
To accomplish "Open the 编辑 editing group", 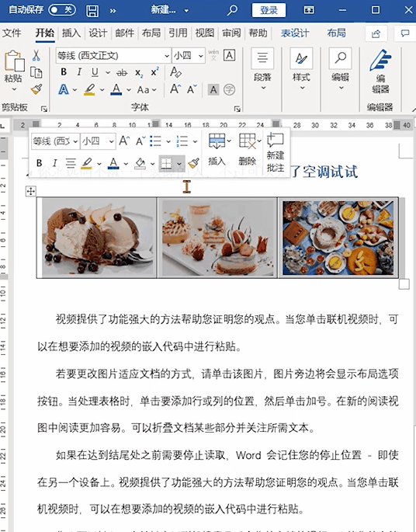I will click(x=340, y=70).
